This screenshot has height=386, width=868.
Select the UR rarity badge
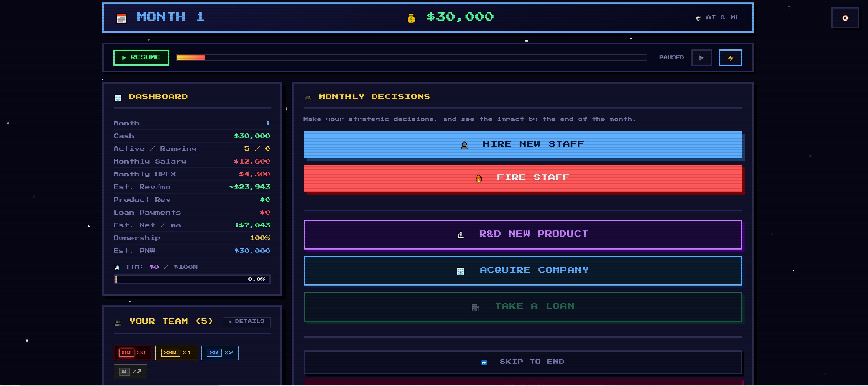pyautogui.click(x=132, y=353)
